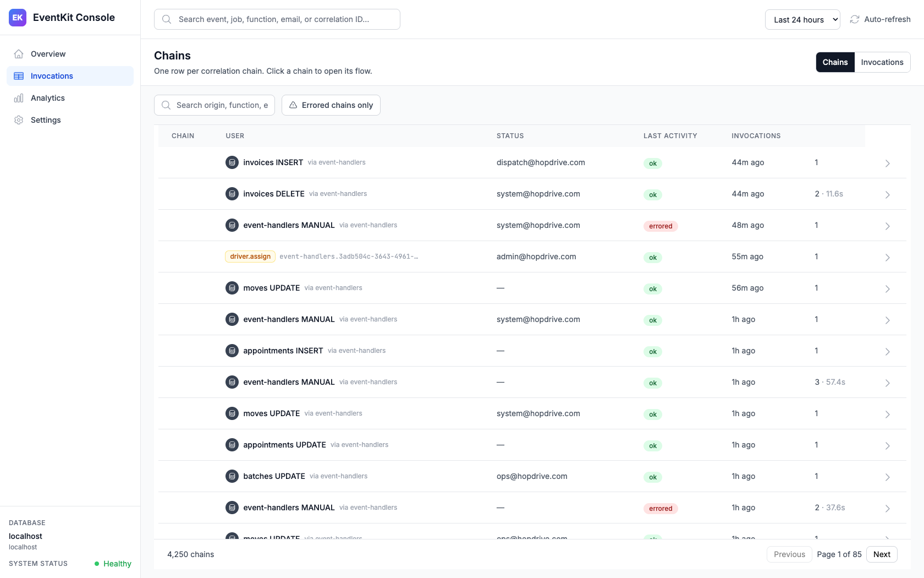The width and height of the screenshot is (924, 578).
Task: Switch to the Invocations view tab
Action: coord(882,62)
